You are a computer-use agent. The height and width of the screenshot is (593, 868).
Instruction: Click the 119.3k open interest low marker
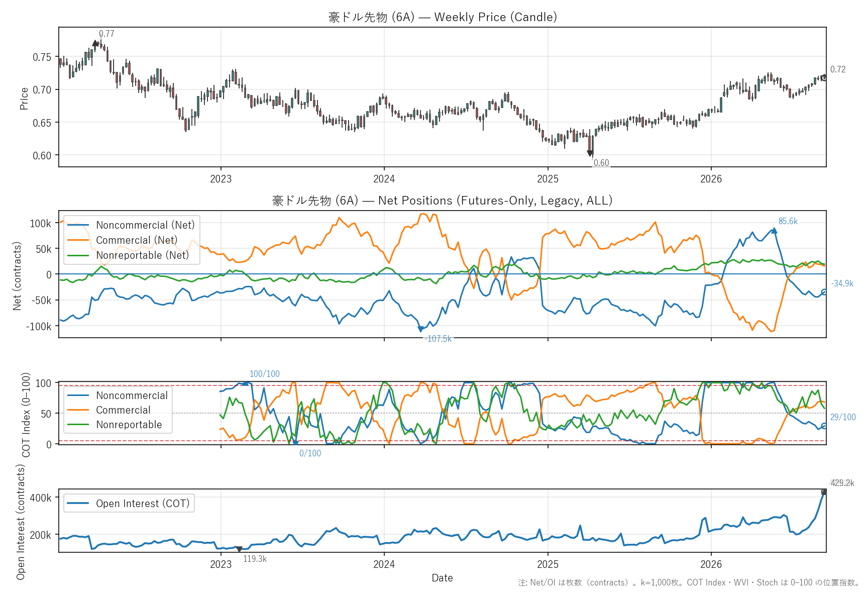[x=239, y=549]
